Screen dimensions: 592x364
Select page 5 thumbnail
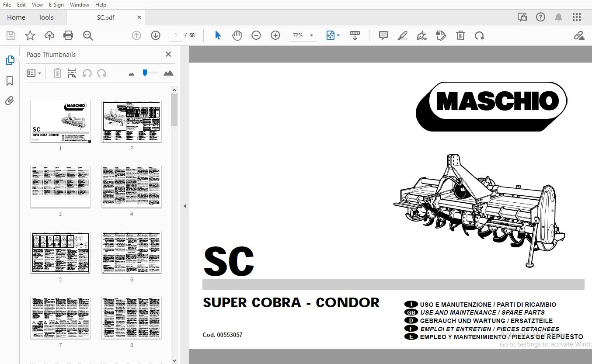60,252
